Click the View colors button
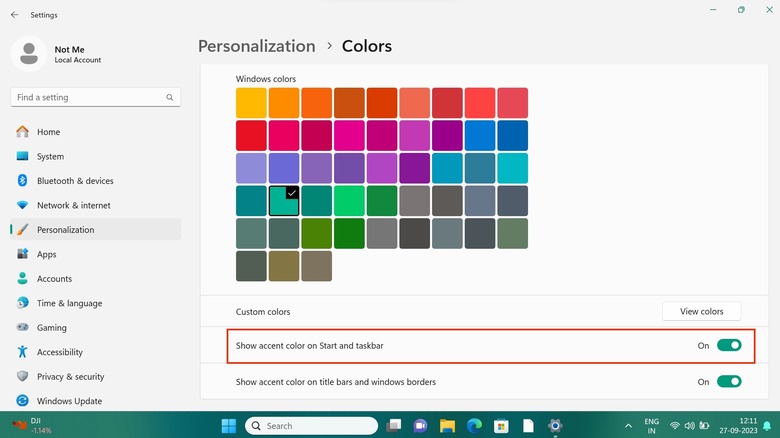The width and height of the screenshot is (780, 438). coord(701,311)
